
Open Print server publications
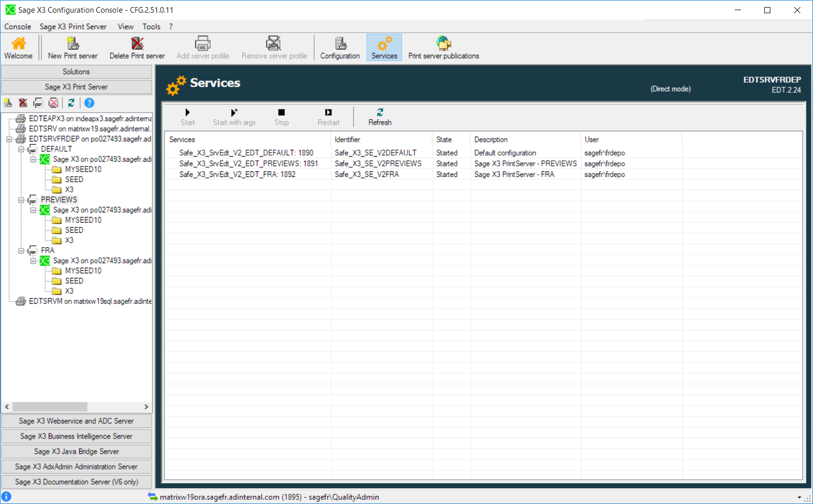click(x=443, y=47)
